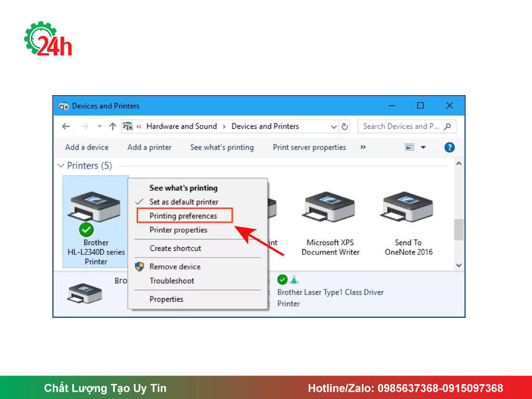Image resolution: width=532 pixels, height=399 pixels.
Task: Select Troubleshoot in context menu
Action: [172, 280]
